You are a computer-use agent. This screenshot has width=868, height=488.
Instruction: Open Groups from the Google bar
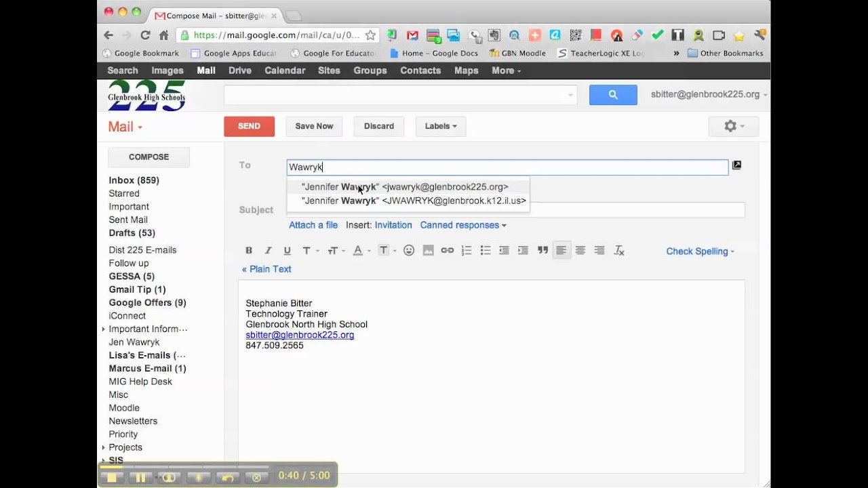370,70
